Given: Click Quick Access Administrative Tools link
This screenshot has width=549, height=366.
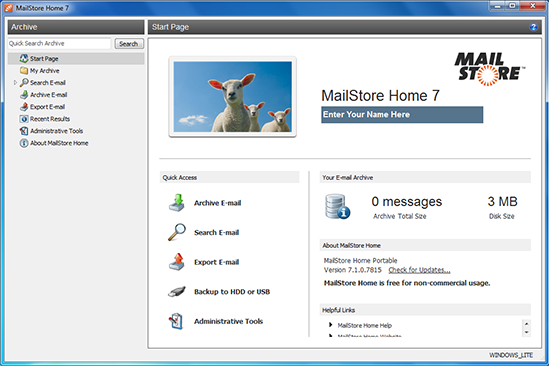Looking at the screenshot, I should pos(228,322).
